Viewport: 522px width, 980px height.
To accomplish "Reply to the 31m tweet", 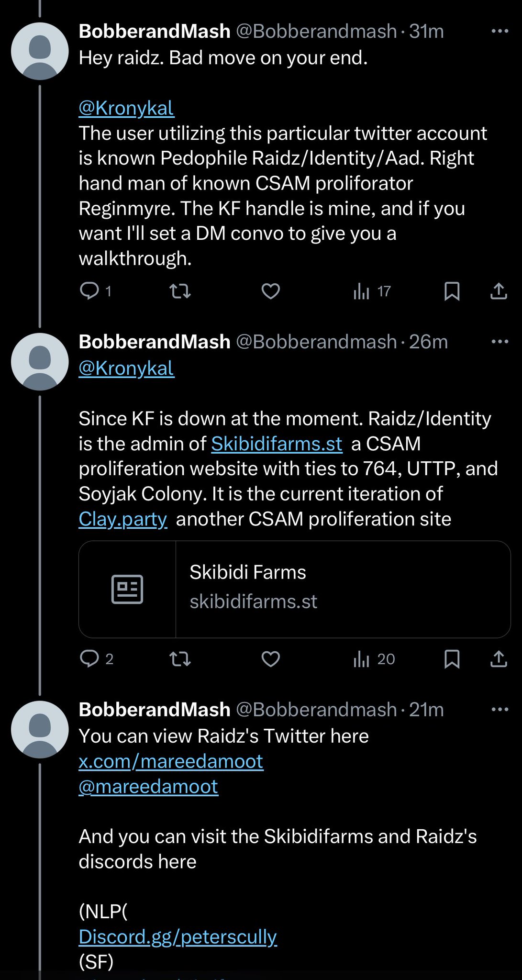I will pyautogui.click(x=89, y=291).
